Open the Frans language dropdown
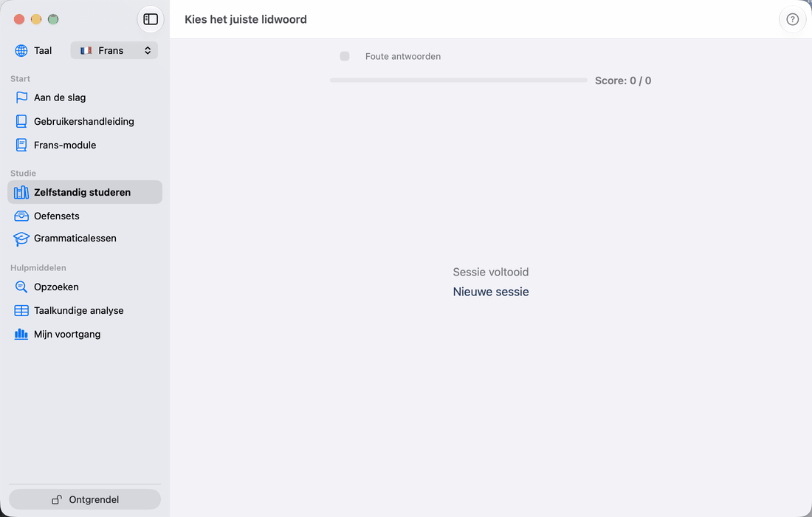812x517 pixels. (x=114, y=50)
